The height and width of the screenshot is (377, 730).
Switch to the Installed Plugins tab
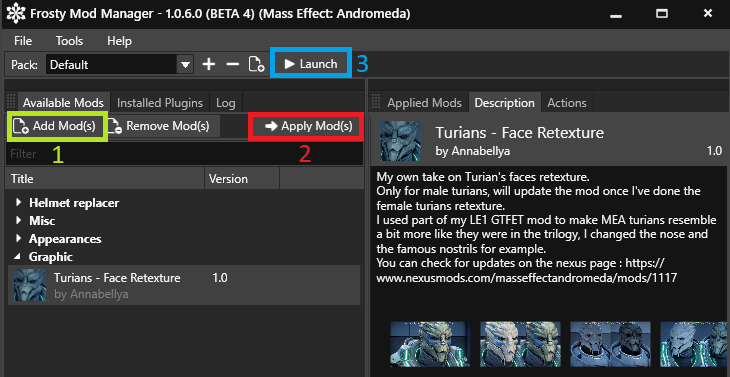click(x=160, y=103)
